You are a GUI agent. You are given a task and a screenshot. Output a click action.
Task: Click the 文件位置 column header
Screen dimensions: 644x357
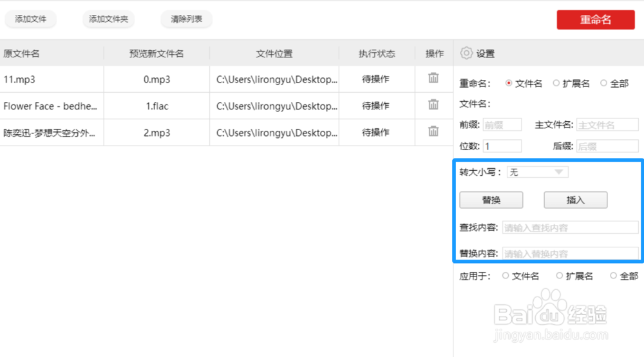(x=274, y=53)
